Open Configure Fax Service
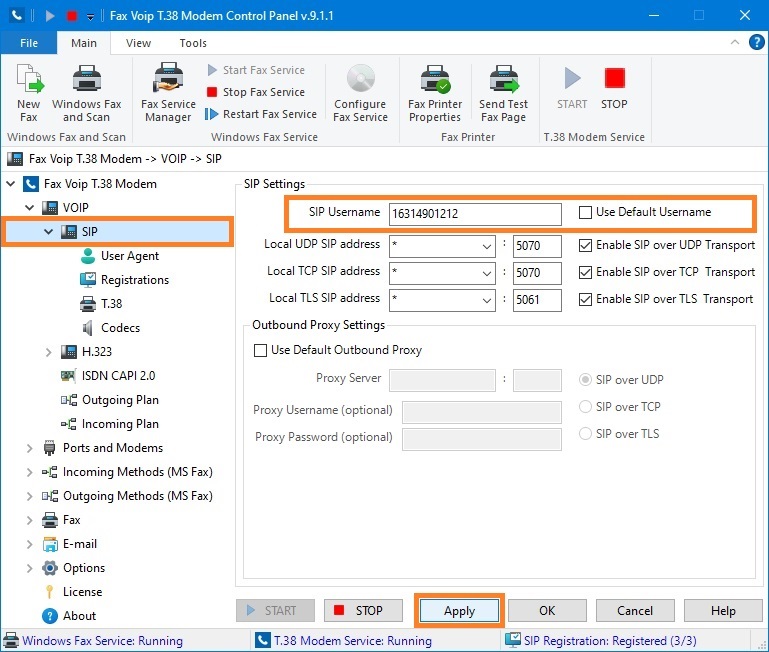Viewport: 769px width, 652px height. coord(360,92)
